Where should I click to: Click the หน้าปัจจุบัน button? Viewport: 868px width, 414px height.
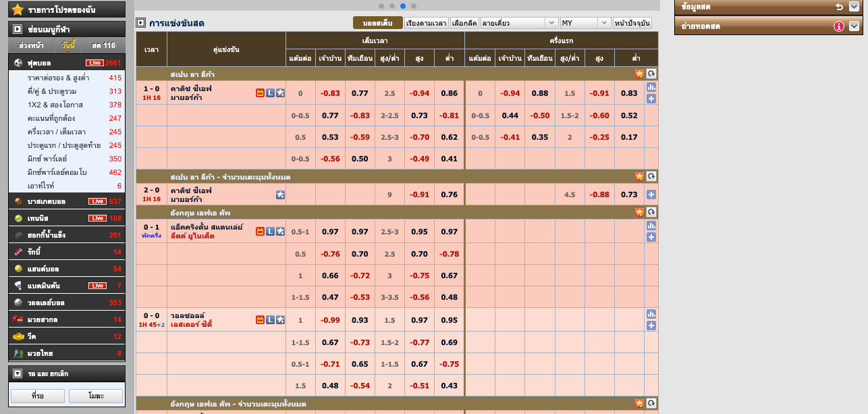pyautogui.click(x=632, y=23)
